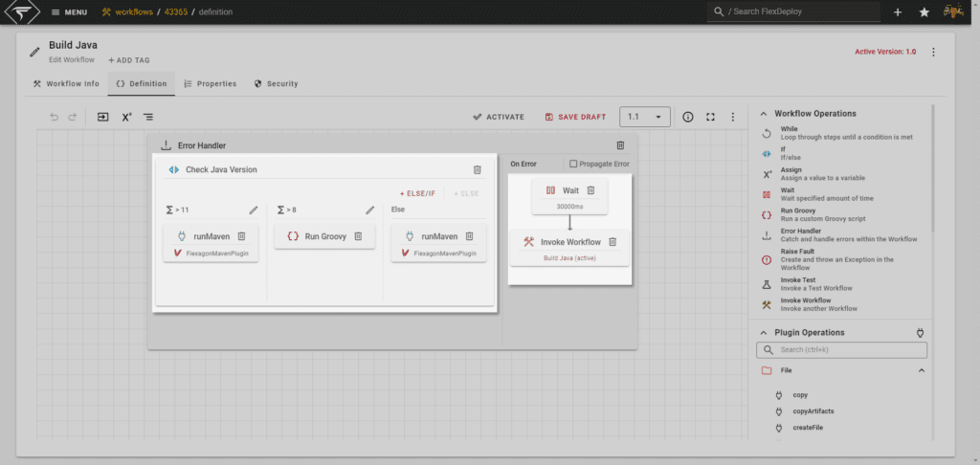Click the ACTIVATE button
Viewport: 980px width, 465px height.
click(x=498, y=117)
